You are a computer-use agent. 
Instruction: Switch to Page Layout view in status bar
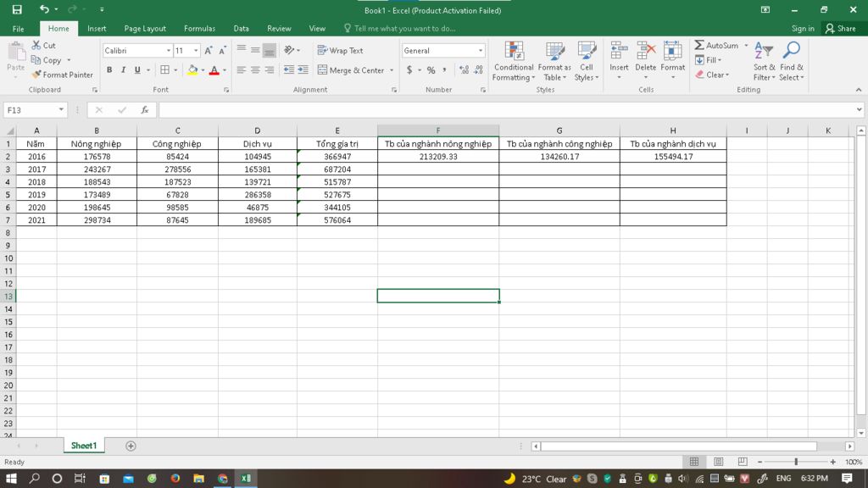[718, 462]
